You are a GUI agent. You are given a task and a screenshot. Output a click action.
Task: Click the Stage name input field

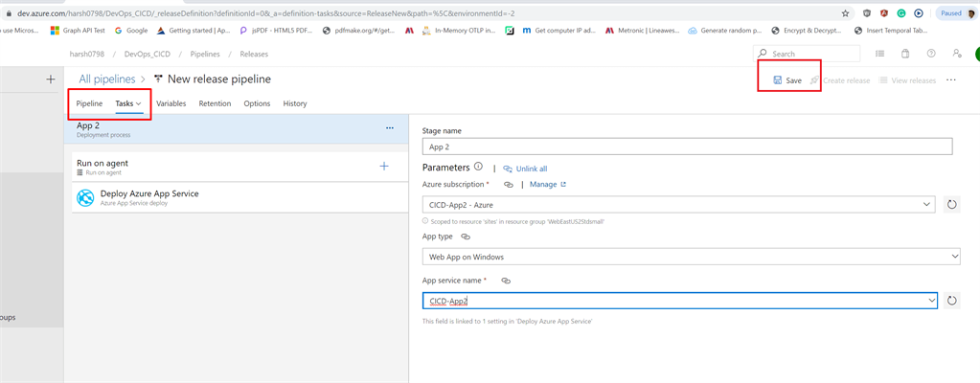[687, 146]
